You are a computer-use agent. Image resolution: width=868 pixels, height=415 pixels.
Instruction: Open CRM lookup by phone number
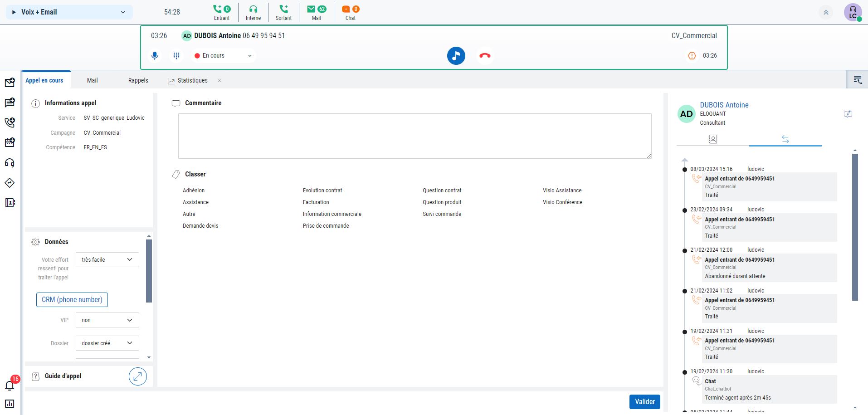click(x=72, y=299)
